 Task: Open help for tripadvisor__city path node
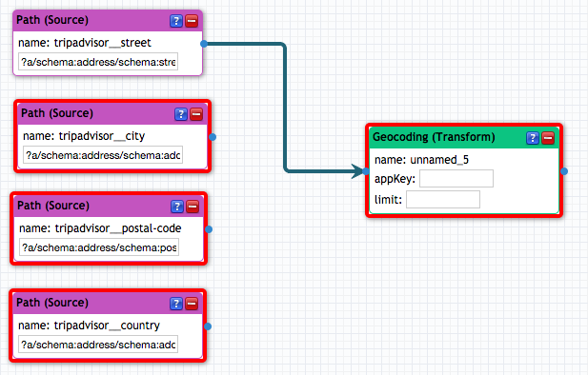pos(181,114)
